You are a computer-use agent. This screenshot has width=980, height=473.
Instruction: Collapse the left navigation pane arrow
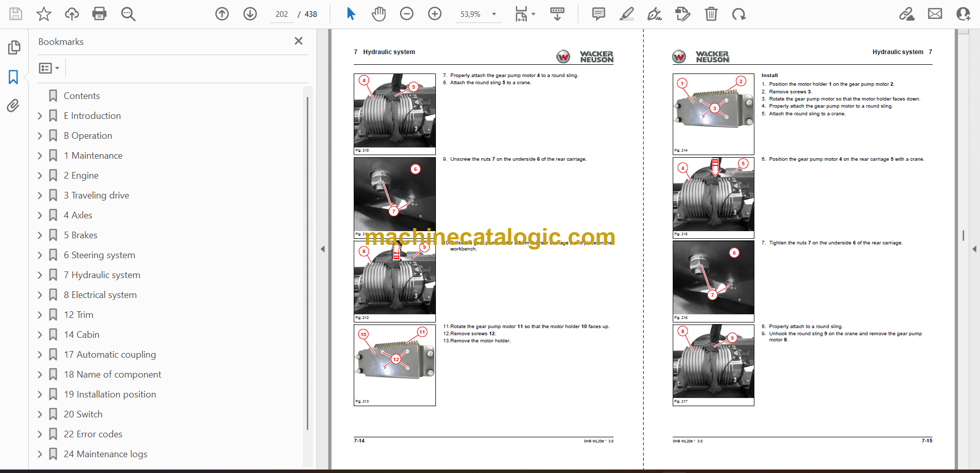(323, 249)
